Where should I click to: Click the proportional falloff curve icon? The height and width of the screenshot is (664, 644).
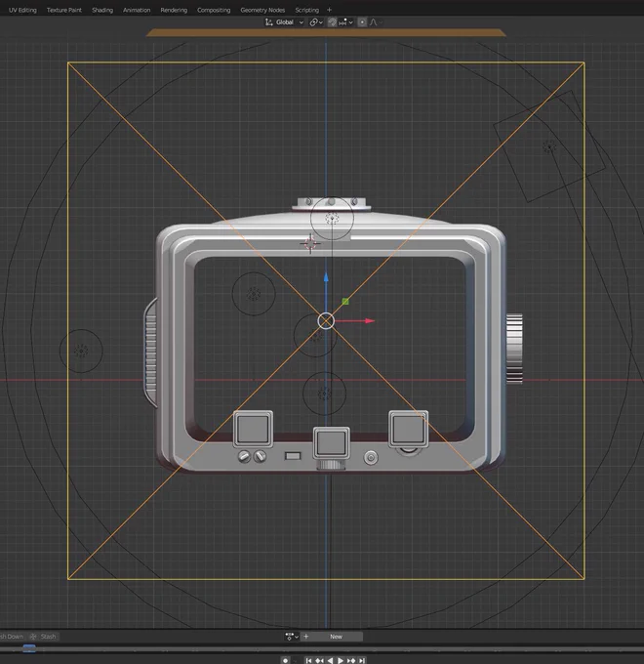click(x=375, y=22)
